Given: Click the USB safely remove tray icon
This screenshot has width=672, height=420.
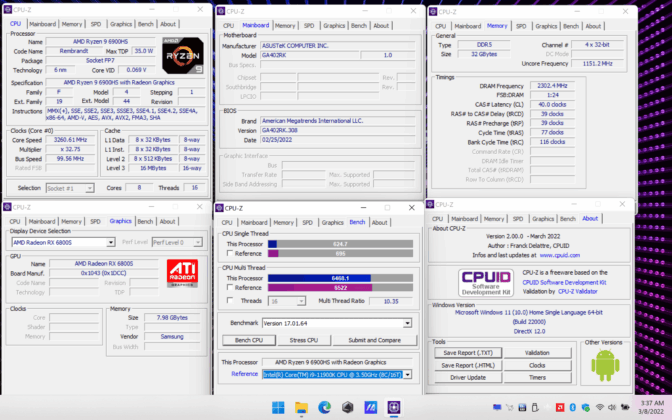Looking at the screenshot, I should pos(535,407).
